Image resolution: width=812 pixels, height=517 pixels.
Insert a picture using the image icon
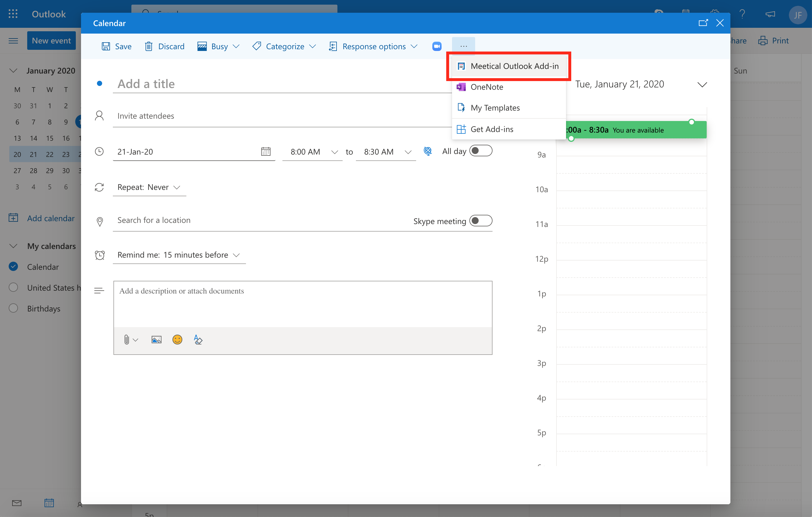(156, 340)
